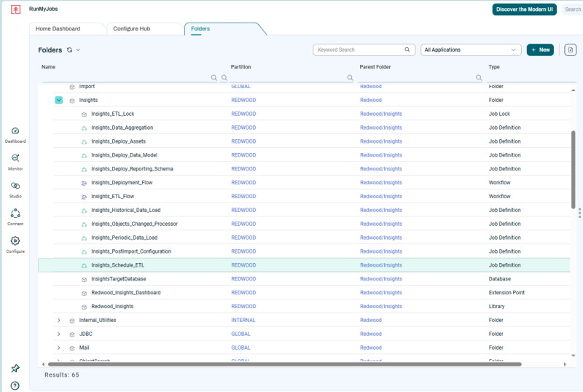Click the side panel three-dot handle
The image size is (583, 392).
[579, 213]
